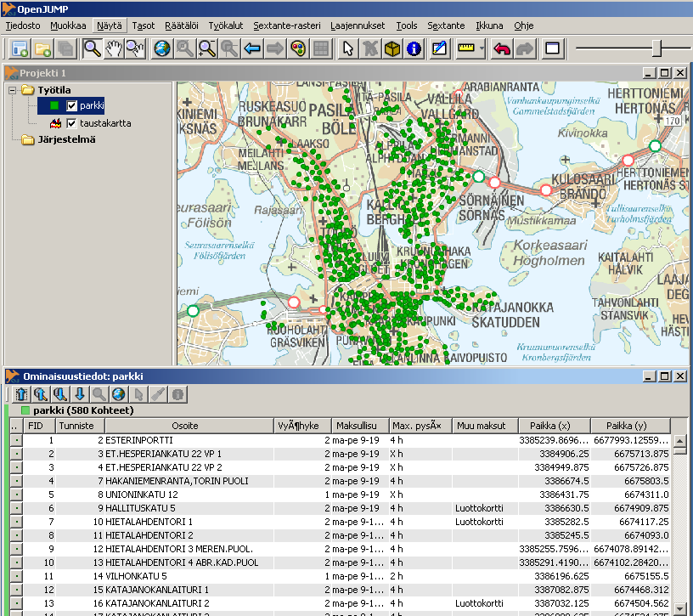The image size is (693, 616).
Task: Click the zoom to selected items icon
Action: tap(185, 48)
